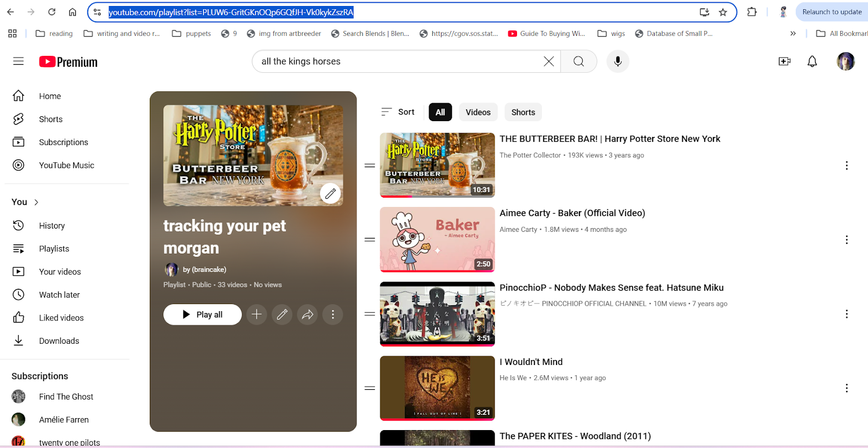Select the Shorts filter chip
868x448 pixels.
(523, 112)
